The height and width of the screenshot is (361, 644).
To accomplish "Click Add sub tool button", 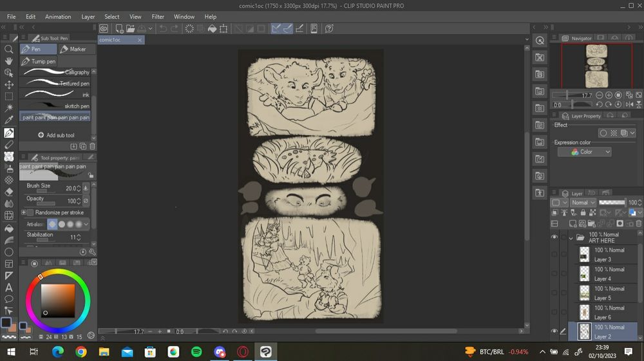I will coord(56,135).
